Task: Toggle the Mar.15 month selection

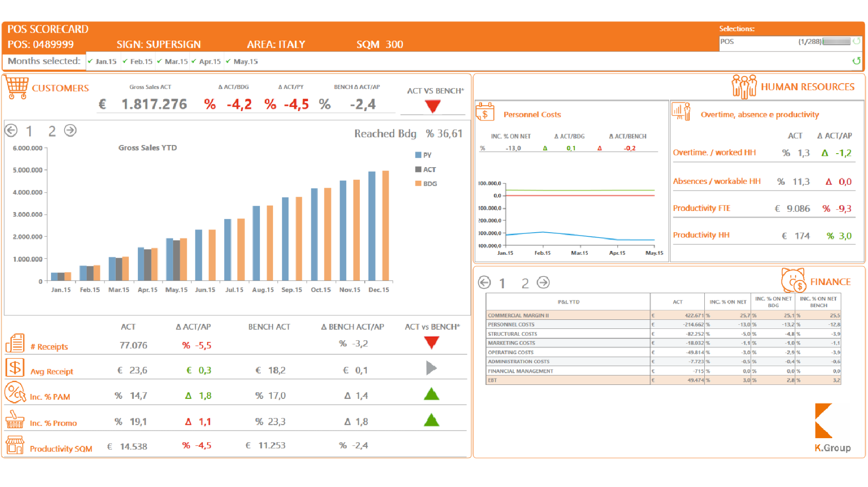Action: [160, 61]
